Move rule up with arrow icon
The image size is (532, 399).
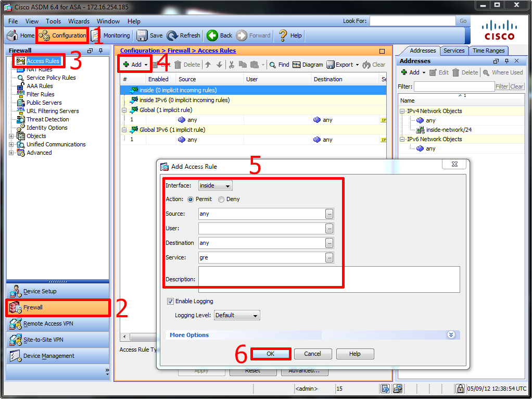tap(208, 65)
